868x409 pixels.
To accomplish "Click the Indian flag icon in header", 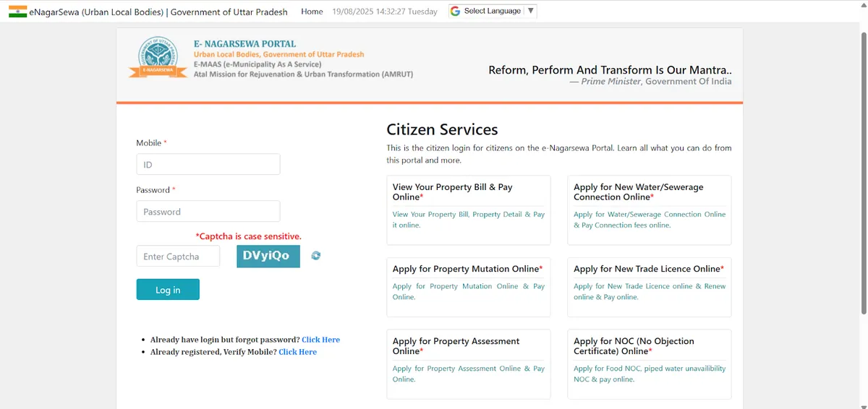I will pyautogui.click(x=17, y=12).
